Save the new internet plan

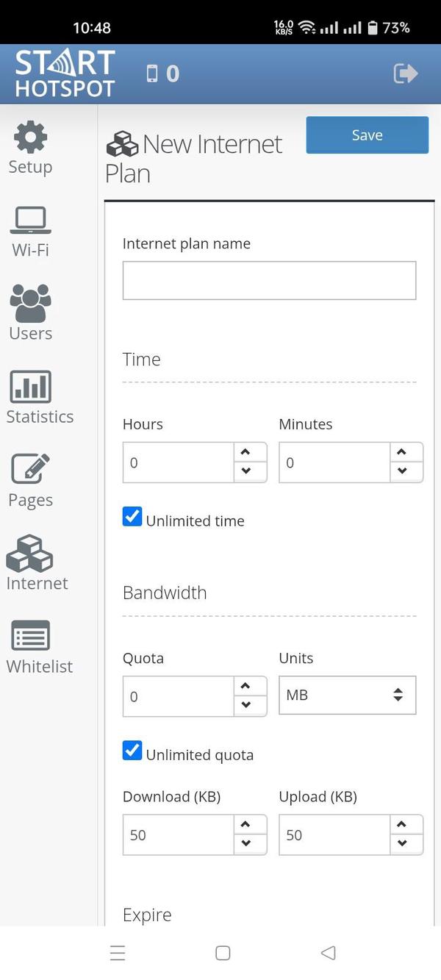[367, 135]
